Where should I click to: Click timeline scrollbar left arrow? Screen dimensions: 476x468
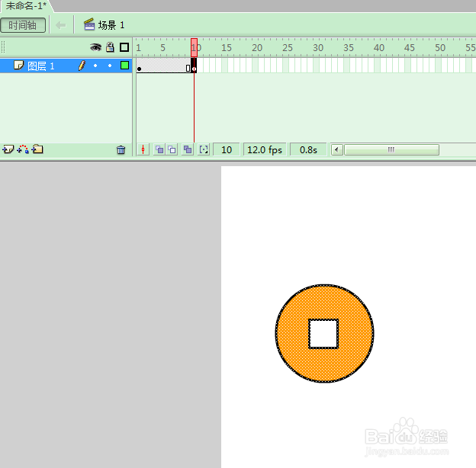[336, 149]
